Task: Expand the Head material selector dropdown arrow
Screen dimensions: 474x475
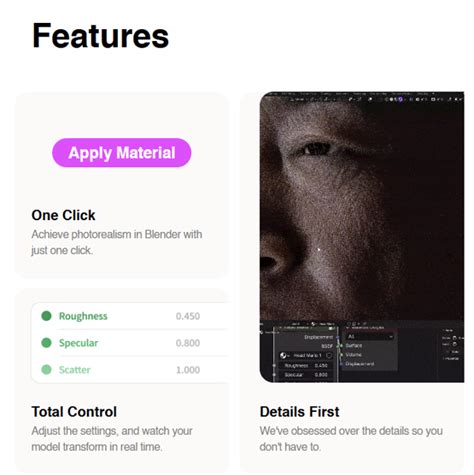Action: coord(289,356)
